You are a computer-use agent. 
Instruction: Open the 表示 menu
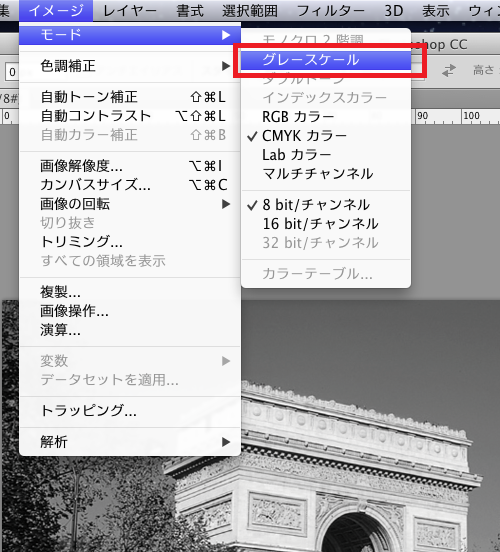[436, 11]
